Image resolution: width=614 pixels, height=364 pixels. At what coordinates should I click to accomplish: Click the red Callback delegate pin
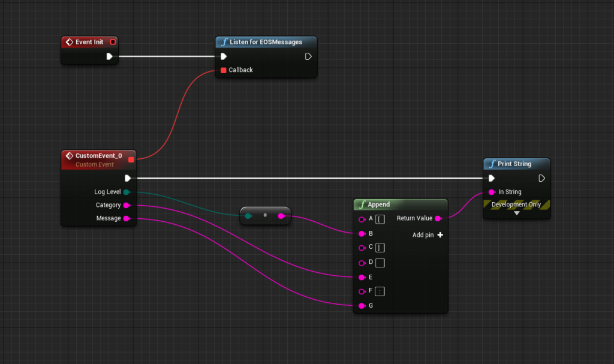(x=224, y=70)
